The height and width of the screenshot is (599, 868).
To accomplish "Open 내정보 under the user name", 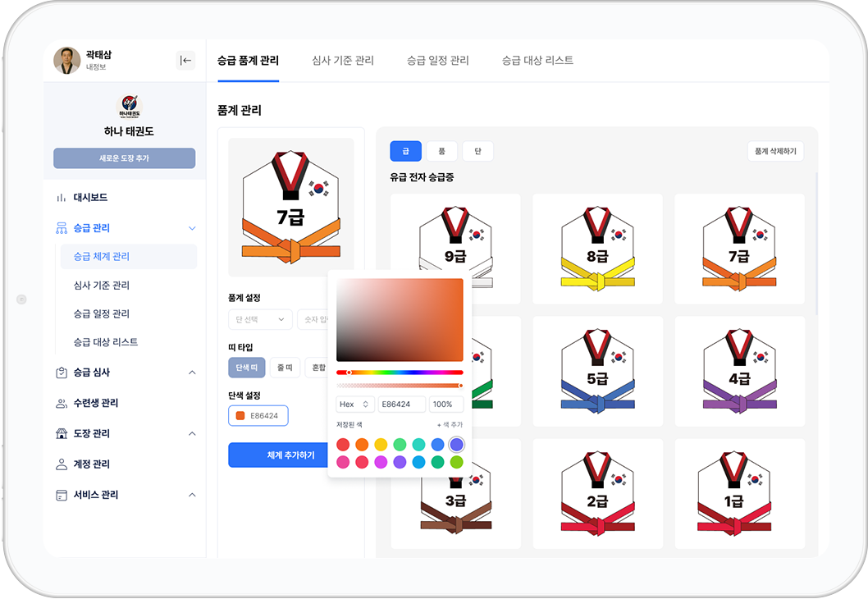I will pos(96,67).
